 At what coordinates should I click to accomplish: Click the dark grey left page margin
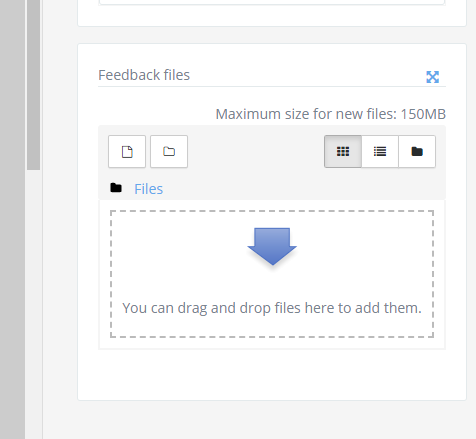(12, 219)
